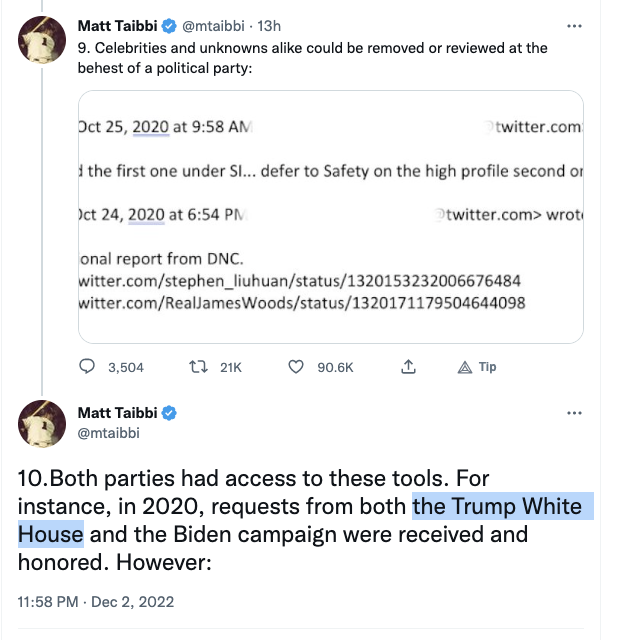View the 21K retweets count
Screen dimensions: 626x640
(x=231, y=367)
